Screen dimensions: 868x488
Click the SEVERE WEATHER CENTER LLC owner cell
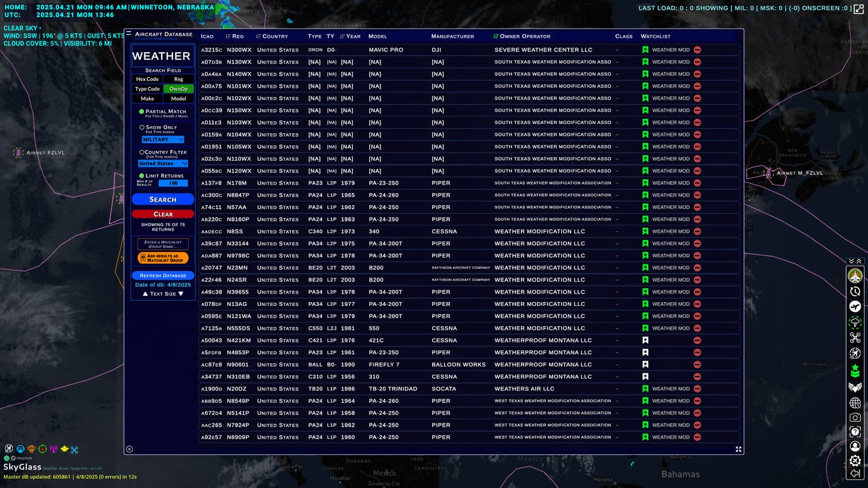(543, 50)
